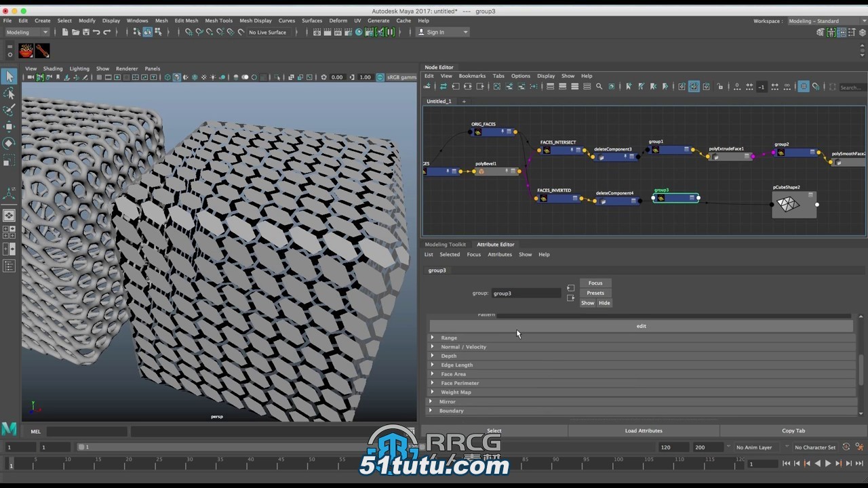Image resolution: width=868 pixels, height=488 pixels.
Task: Expand the Face Area section
Action: pos(433,374)
